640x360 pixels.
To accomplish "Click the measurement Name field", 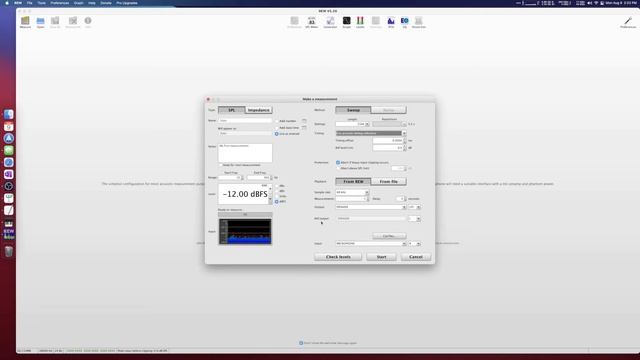I will click(245, 121).
